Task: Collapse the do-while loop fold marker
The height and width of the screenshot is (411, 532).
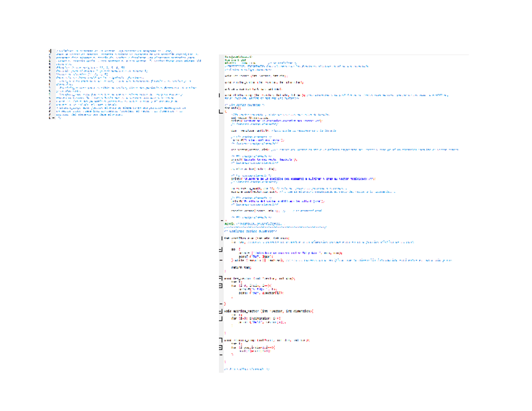Action: coord(220,249)
